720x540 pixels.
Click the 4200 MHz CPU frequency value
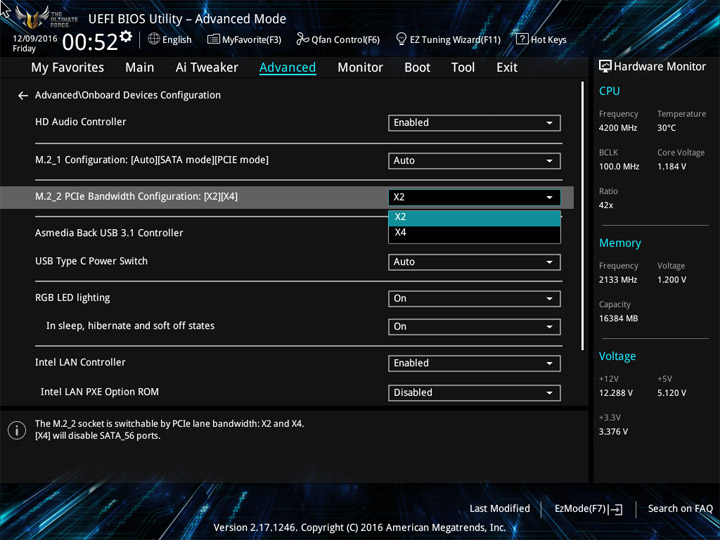(618, 128)
